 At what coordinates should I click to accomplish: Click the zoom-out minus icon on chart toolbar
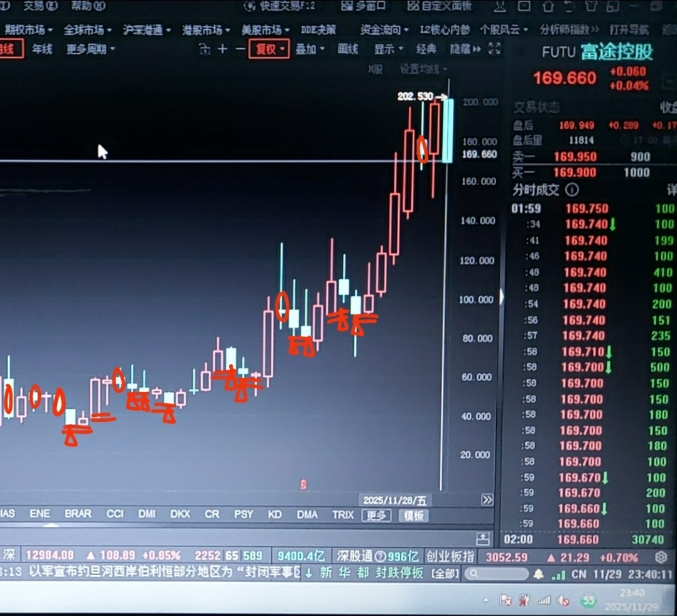[x=241, y=49]
